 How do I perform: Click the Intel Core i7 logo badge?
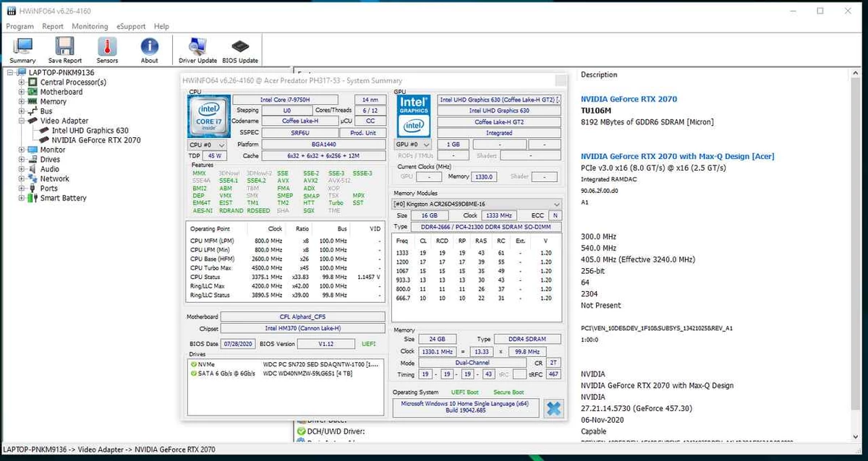(x=208, y=117)
